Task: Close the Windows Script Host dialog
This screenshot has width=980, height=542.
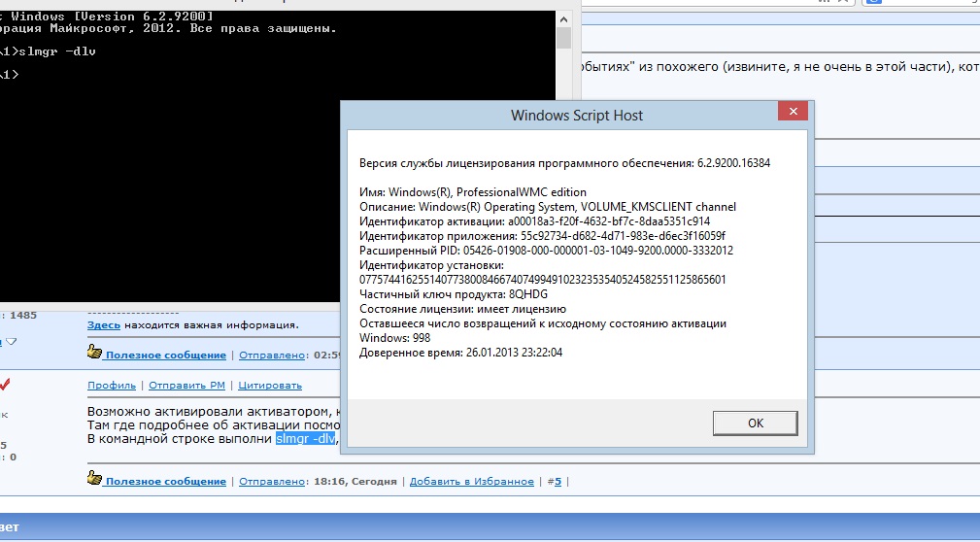Action: coord(793,115)
